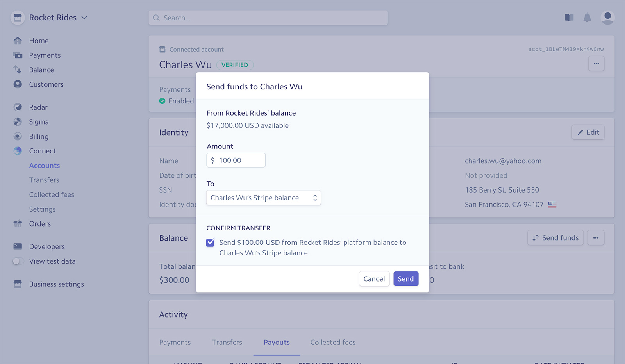
Task: Click the Connect globe icon
Action: [18, 151]
